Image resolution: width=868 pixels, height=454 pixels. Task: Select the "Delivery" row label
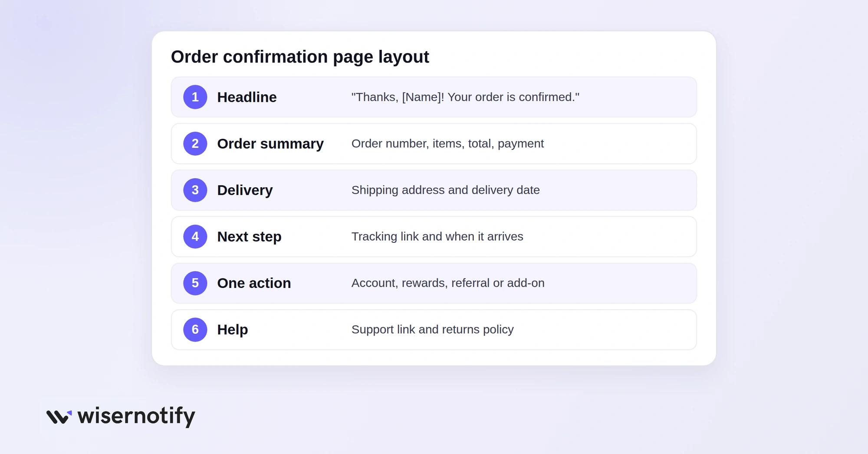tap(245, 190)
